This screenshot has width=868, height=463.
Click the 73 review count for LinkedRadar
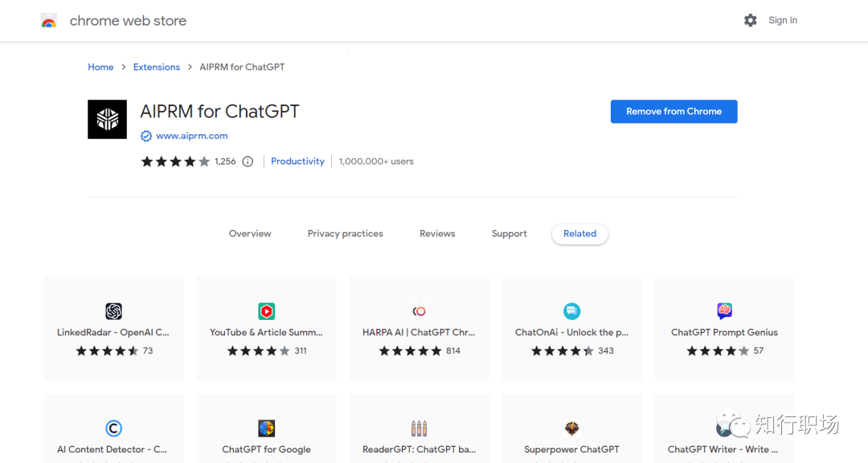[148, 351]
